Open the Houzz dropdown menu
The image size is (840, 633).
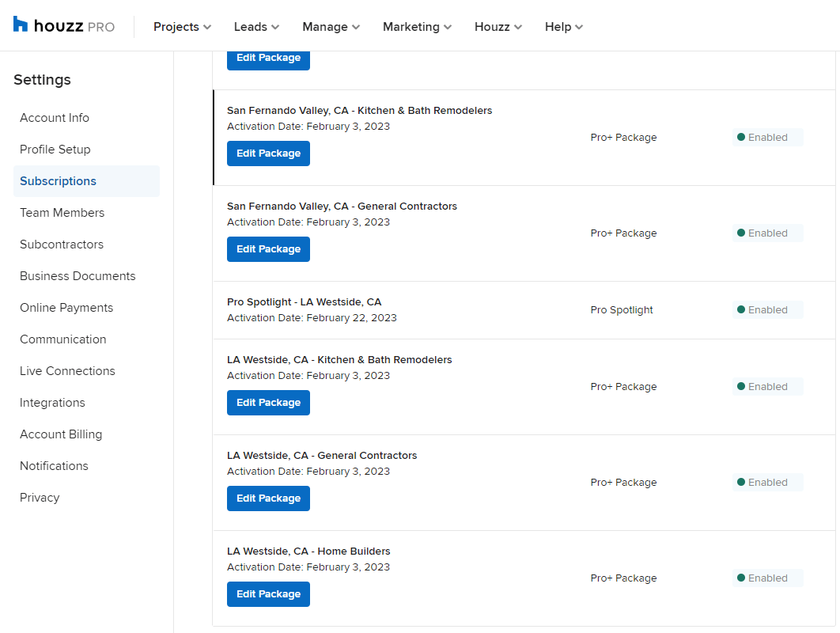coord(498,27)
